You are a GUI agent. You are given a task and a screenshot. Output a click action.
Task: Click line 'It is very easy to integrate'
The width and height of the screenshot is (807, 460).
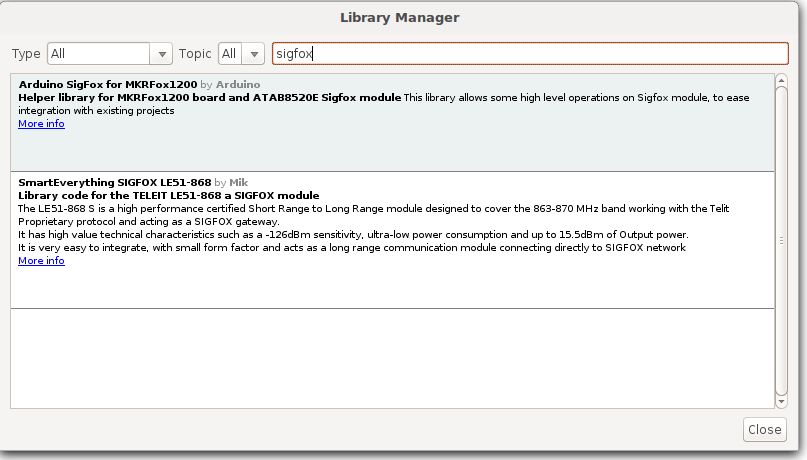coord(352,247)
